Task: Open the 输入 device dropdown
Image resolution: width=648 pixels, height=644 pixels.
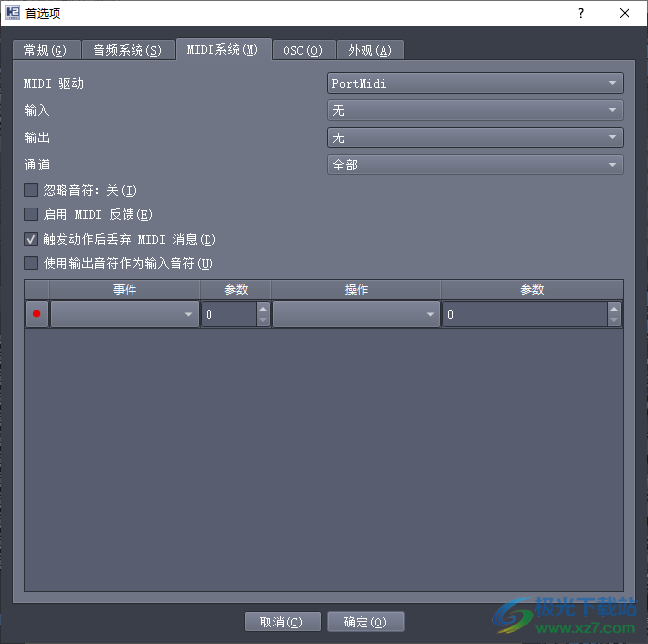Action: [476, 110]
